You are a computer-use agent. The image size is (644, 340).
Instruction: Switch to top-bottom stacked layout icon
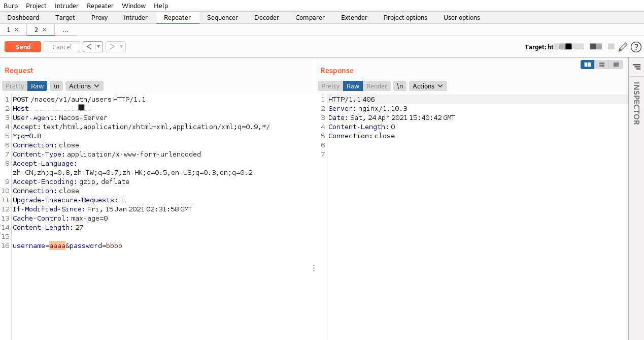tap(602, 65)
